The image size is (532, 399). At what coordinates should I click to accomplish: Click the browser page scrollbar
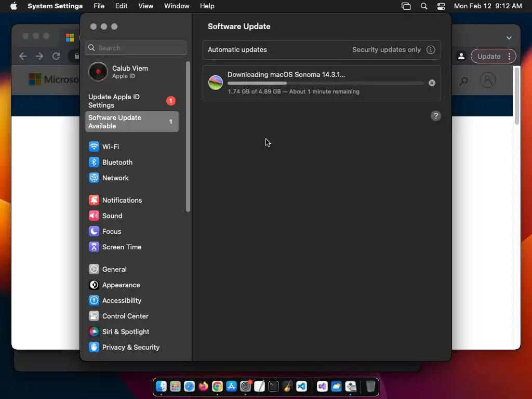coord(517,96)
